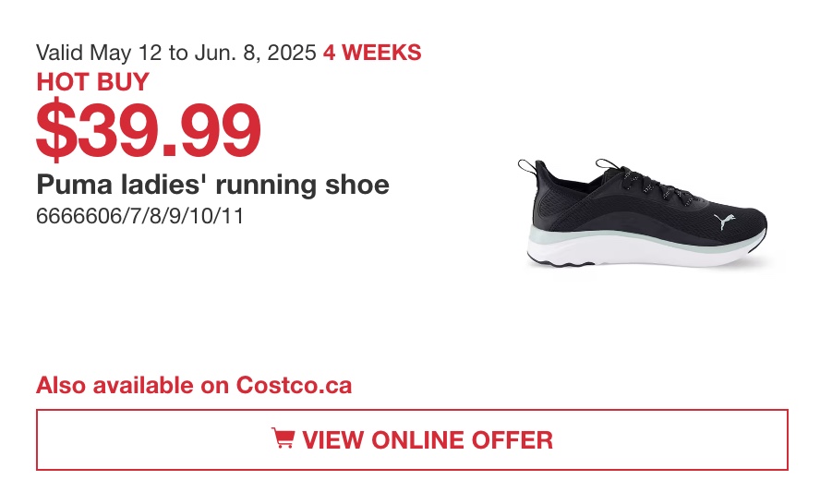
Task: Click the red 4 WEEKS label
Action: pos(372,53)
